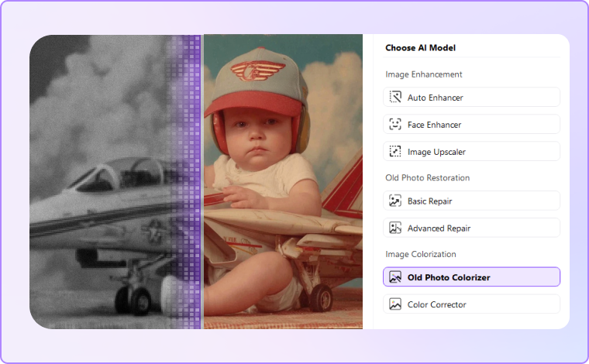Click the purple before/after comparison divider
Screen dimensions: 589x364
pos(201,182)
